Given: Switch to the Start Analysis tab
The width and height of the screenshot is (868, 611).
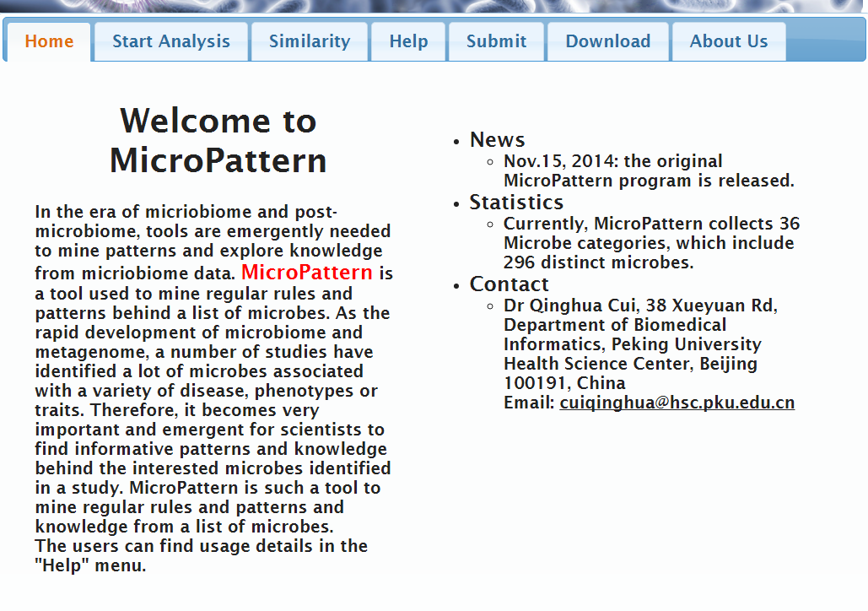Looking at the screenshot, I should [x=171, y=41].
